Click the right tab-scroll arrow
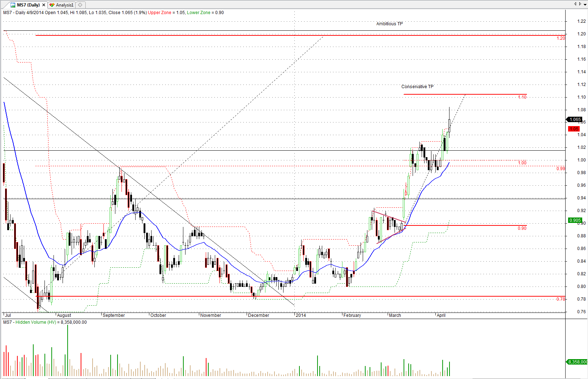Image resolution: width=588 pixels, height=379 pixels. (x=580, y=4)
